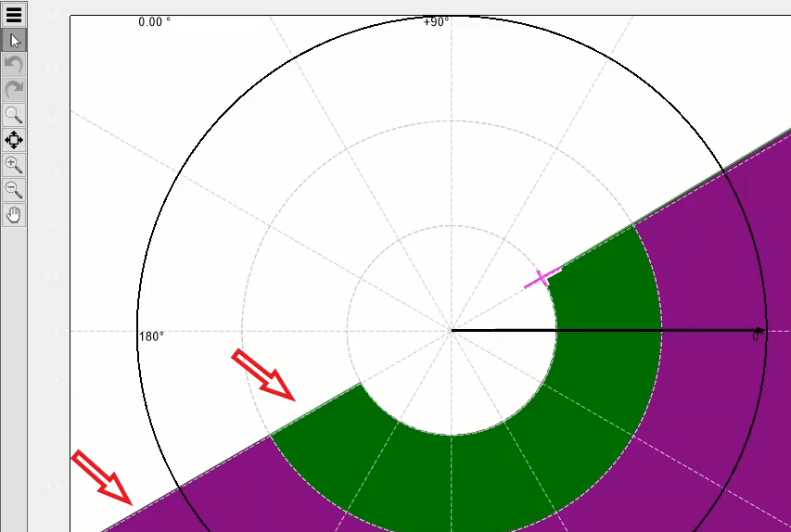The width and height of the screenshot is (791, 532).
Task: Click the lower-left red arrow annotation
Action: [x=102, y=476]
